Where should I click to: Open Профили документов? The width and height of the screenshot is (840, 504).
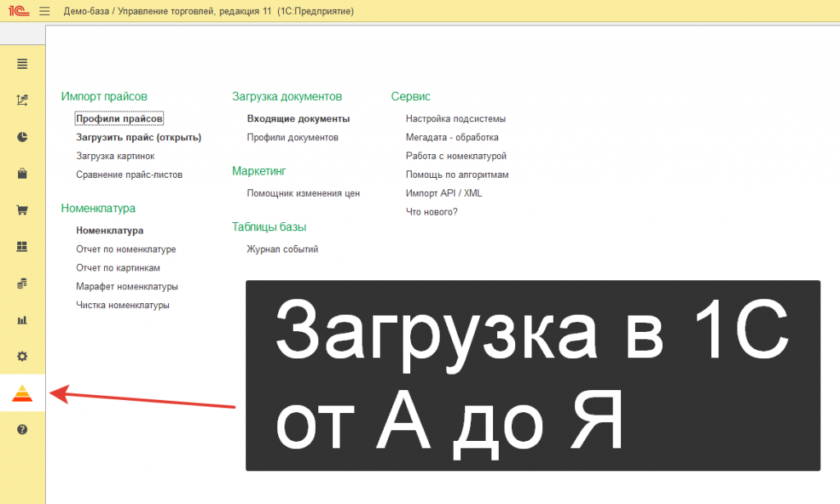pos(293,138)
